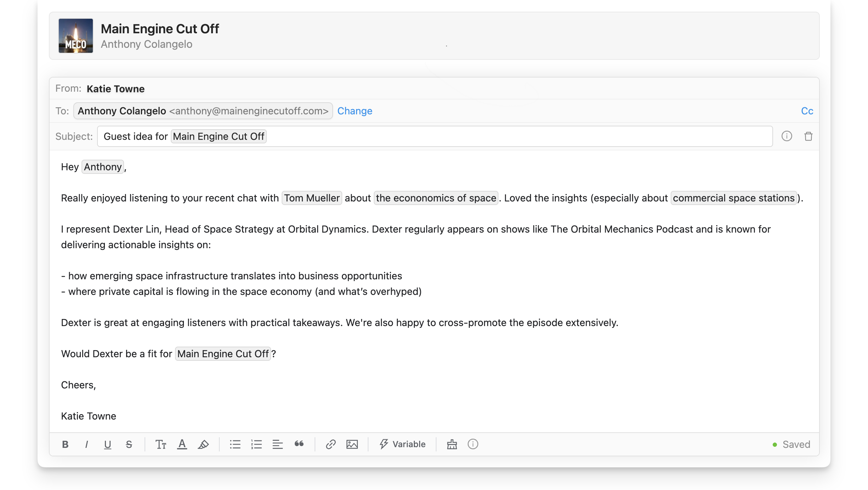Click the Main Engine Cut Off variable in the subject
Image resolution: width=868 pixels, height=490 pixels.
219,136
